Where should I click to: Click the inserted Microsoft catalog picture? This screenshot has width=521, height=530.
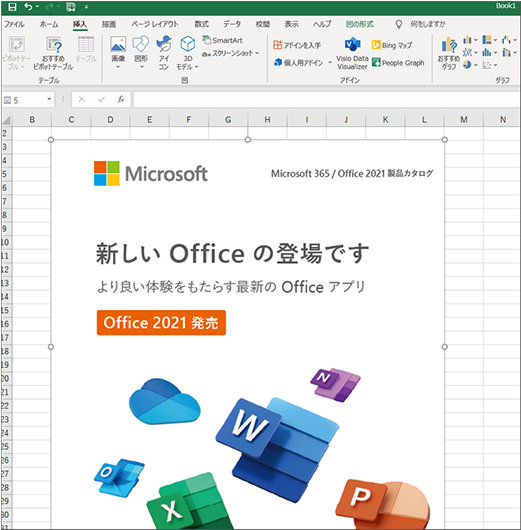(247, 335)
